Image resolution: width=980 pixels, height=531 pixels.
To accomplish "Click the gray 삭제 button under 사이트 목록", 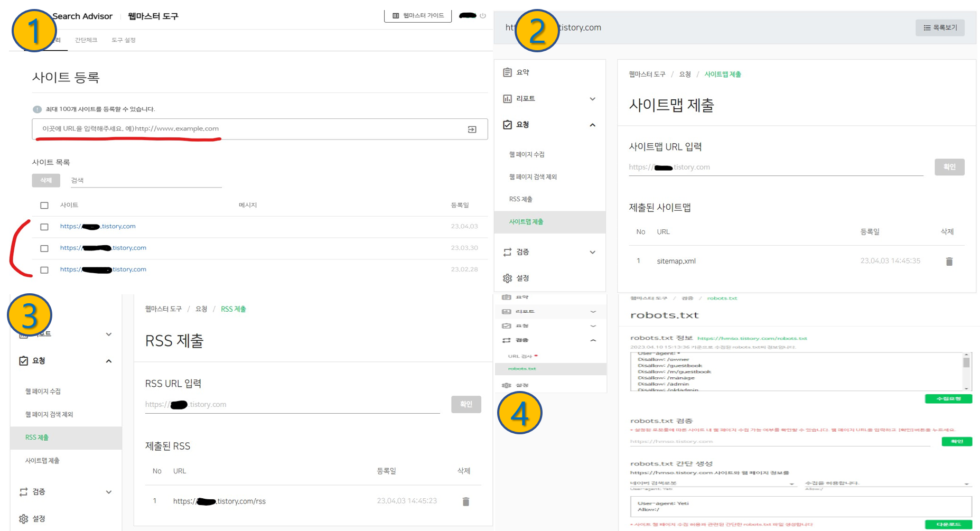I will click(x=46, y=181).
